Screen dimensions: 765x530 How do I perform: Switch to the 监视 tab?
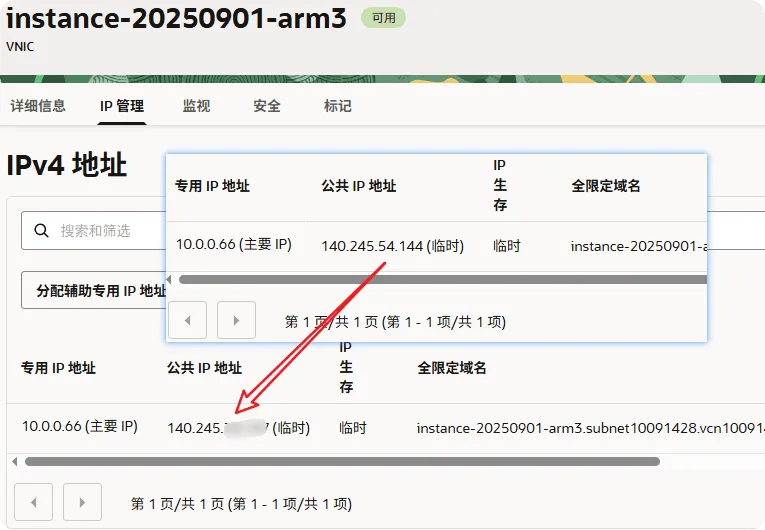pyautogui.click(x=196, y=106)
